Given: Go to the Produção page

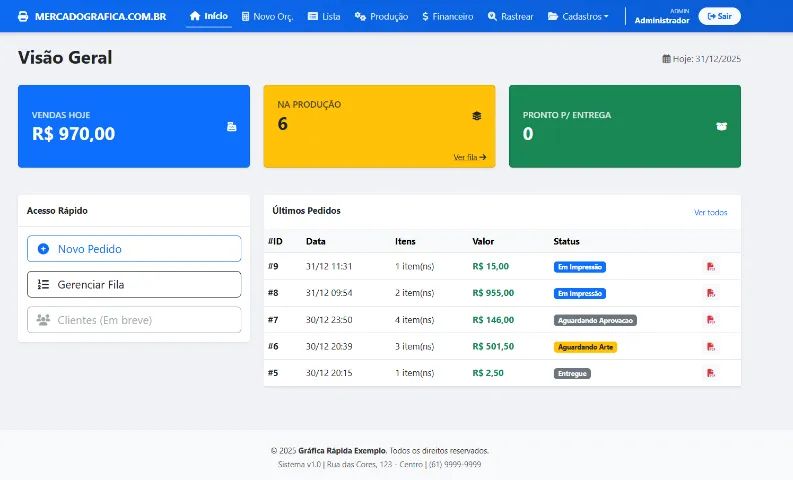Looking at the screenshot, I should click(381, 17).
